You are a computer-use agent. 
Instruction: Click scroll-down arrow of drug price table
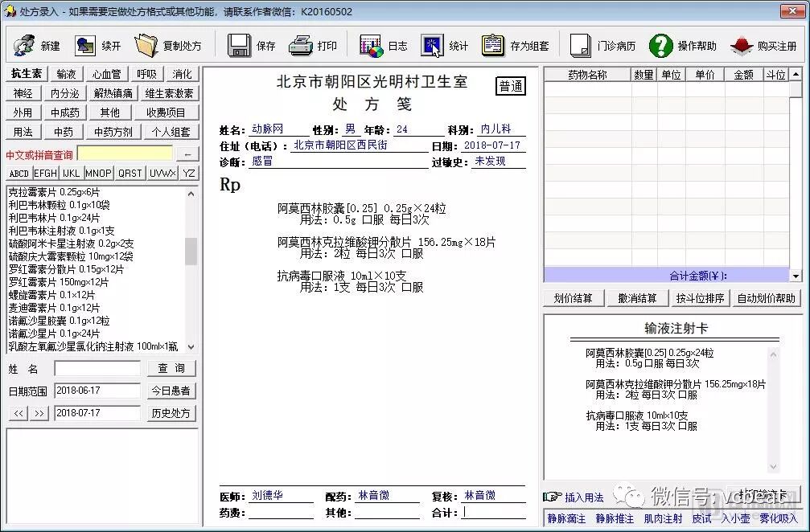click(x=796, y=276)
